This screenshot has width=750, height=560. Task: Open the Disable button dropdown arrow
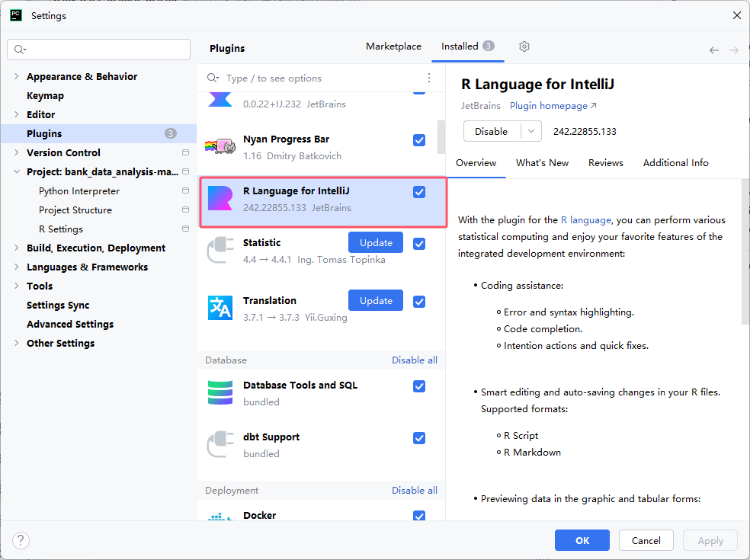(531, 131)
